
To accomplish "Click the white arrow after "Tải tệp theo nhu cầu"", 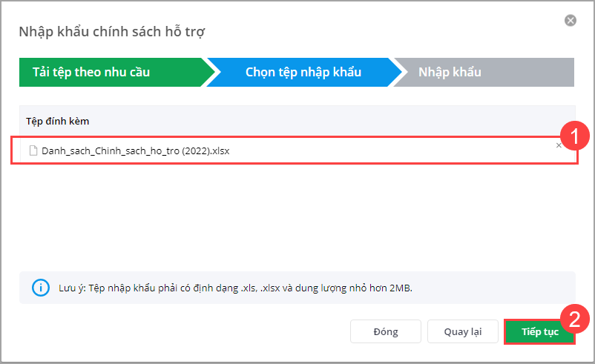I will 211,73.
